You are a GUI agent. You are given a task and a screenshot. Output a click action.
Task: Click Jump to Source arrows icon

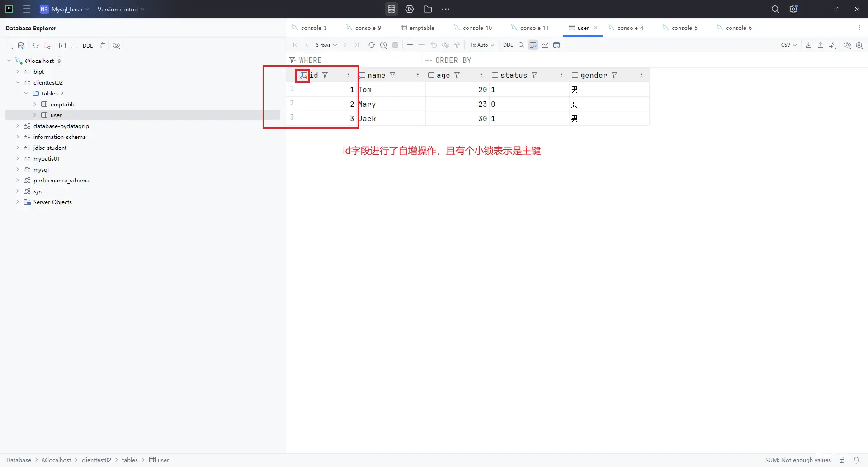coord(101,45)
